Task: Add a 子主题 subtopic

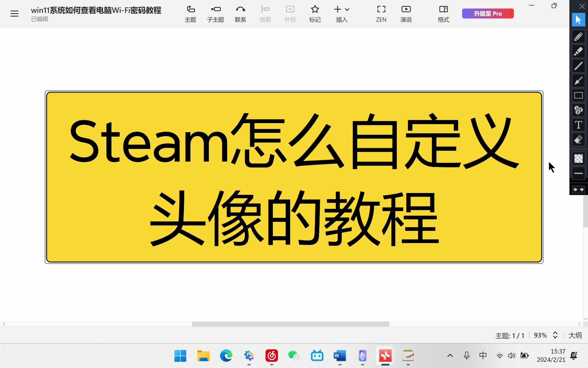Action: 216,14
